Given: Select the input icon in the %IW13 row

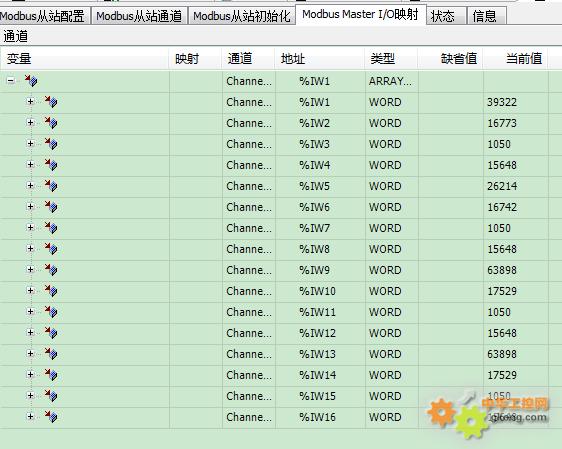Looking at the screenshot, I should pos(51,354).
